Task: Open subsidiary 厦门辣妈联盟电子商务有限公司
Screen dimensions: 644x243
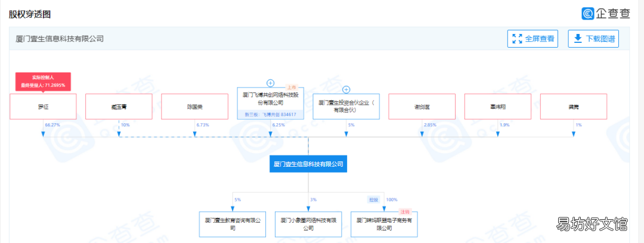Action: pyautogui.click(x=384, y=224)
